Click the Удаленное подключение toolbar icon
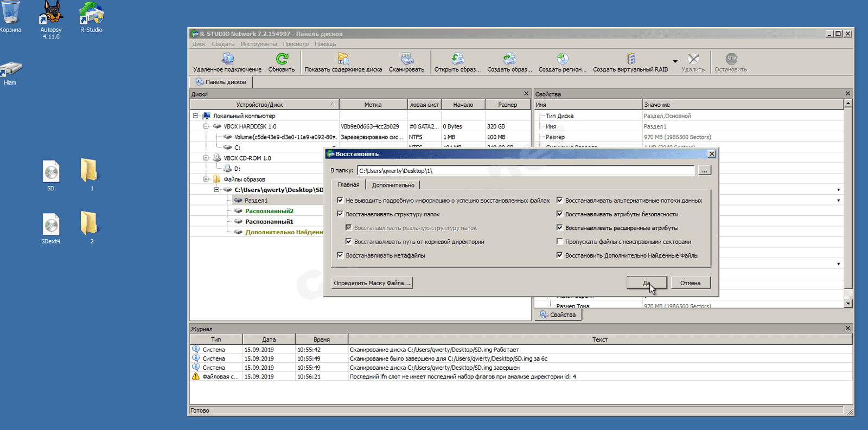The image size is (868, 430). point(227,59)
